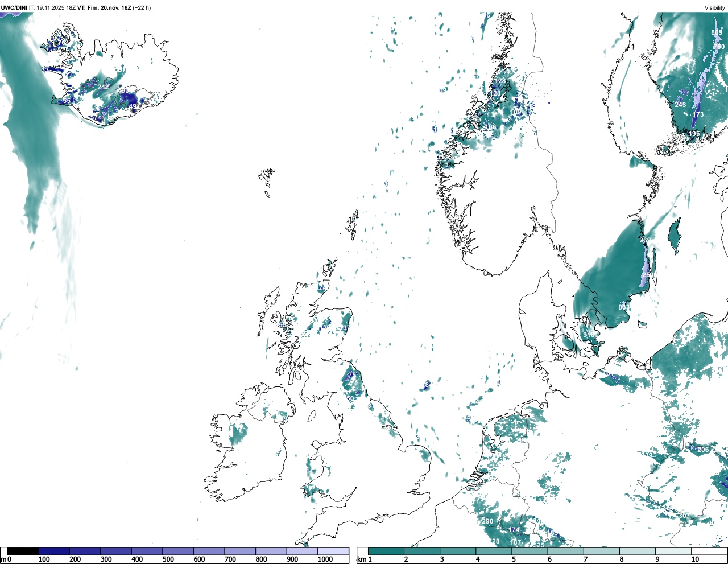Select the 900–1000 m legend swatch
Image resolution: width=728 pixels, height=564 pixels.
302,551
